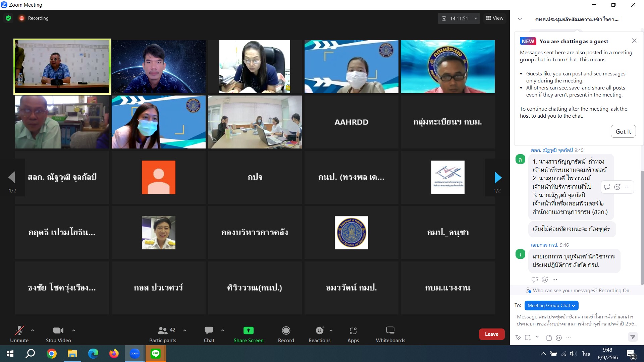This screenshot has width=644, height=362.
Task: Click the volume icon in system tray
Action: [x=573, y=354]
